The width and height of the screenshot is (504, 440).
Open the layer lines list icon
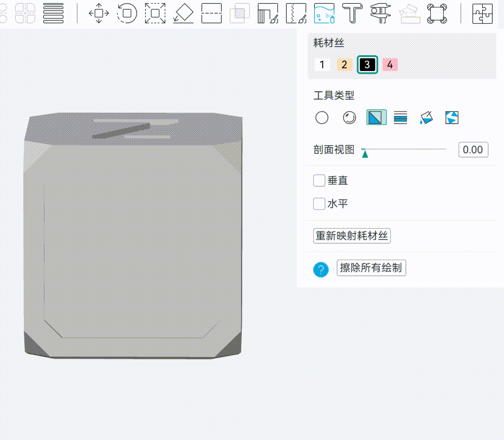point(53,13)
